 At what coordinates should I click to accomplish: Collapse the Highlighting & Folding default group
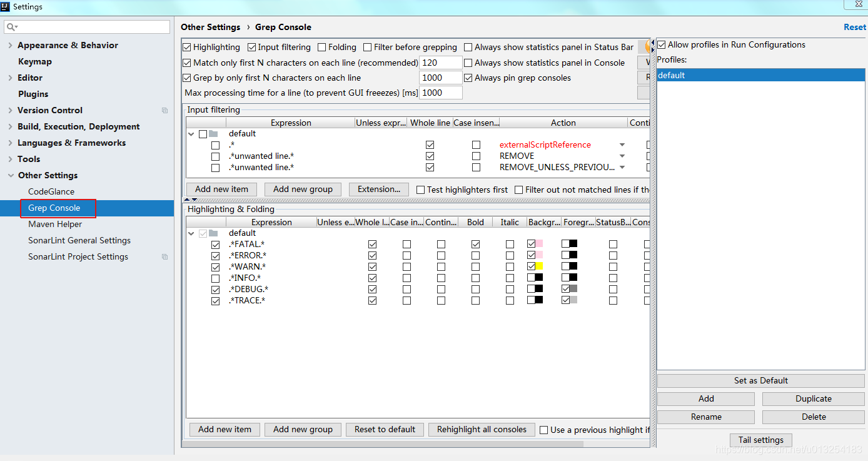[191, 233]
